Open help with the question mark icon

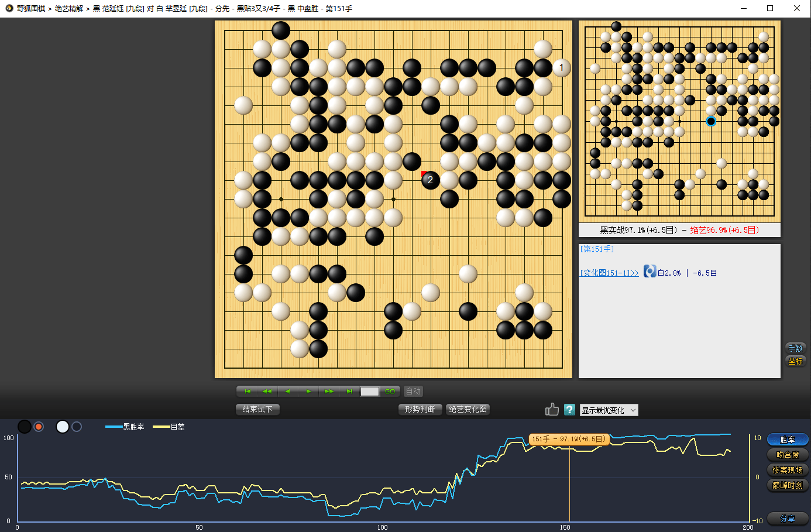pos(569,410)
